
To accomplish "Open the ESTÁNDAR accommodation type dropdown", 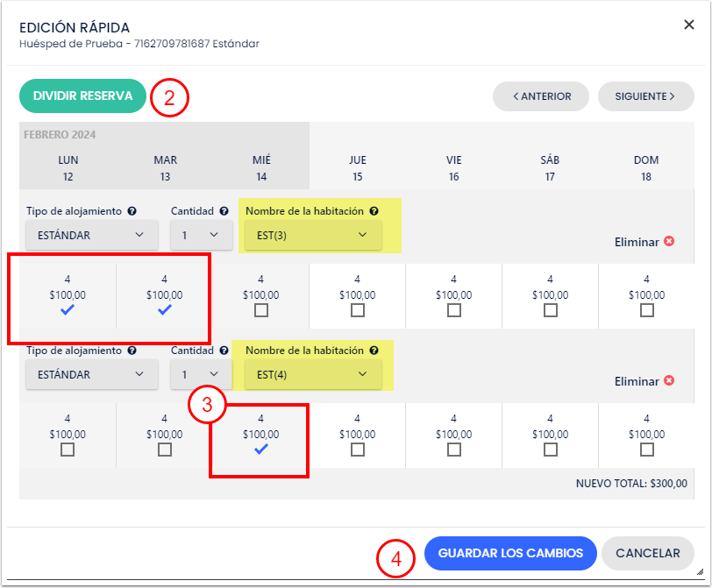I will [x=91, y=235].
